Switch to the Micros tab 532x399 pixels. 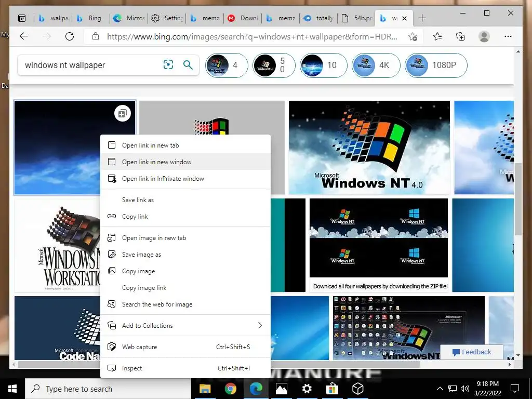129,18
